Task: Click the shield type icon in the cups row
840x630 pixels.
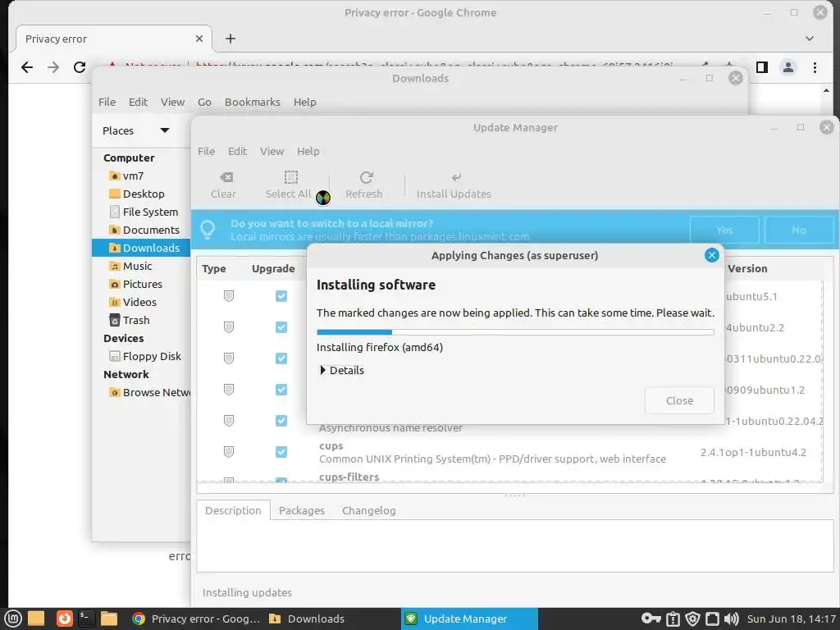Action: tap(229, 452)
